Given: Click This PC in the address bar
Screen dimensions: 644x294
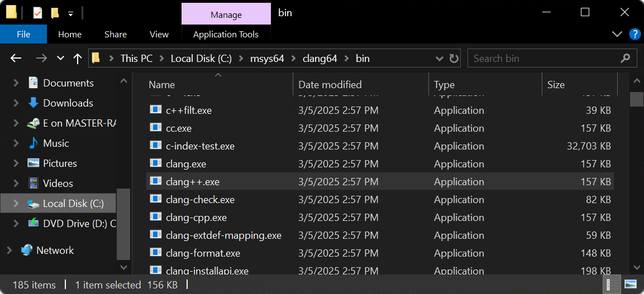Looking at the screenshot, I should click(x=136, y=59).
